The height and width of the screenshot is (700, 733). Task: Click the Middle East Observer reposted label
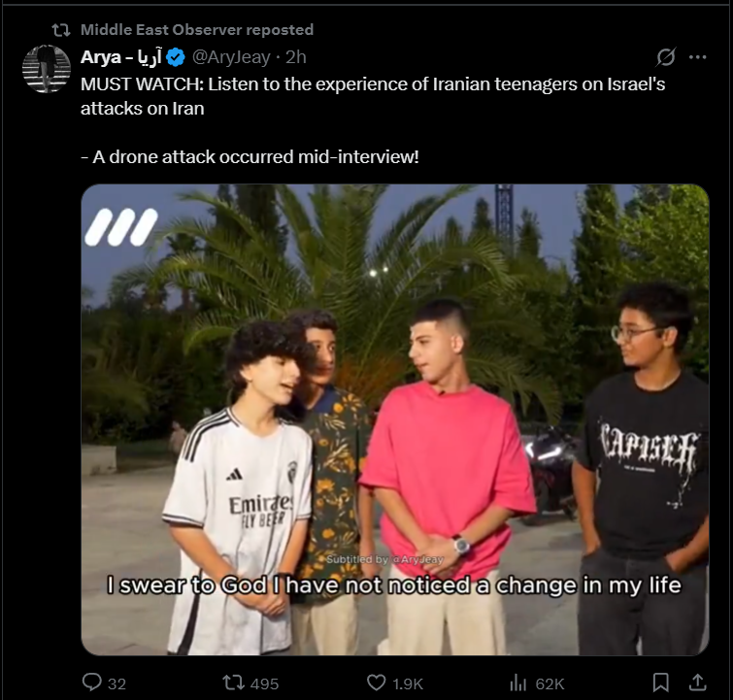point(197,30)
